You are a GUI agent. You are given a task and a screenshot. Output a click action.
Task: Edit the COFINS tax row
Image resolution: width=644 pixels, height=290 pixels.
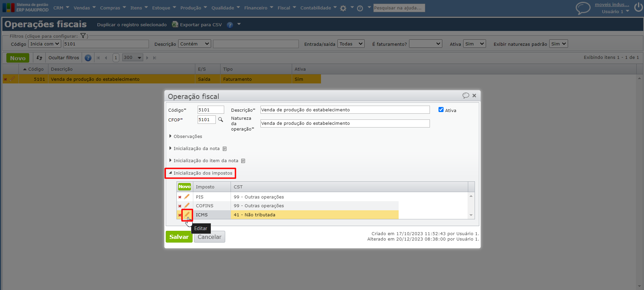[x=187, y=205]
